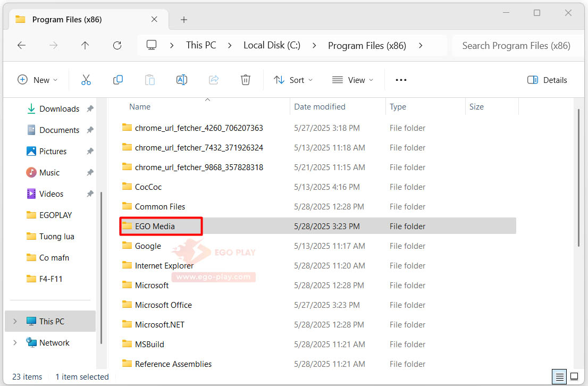Open EGOPLAY folder in sidebar
This screenshot has height=386, width=588.
click(x=55, y=215)
